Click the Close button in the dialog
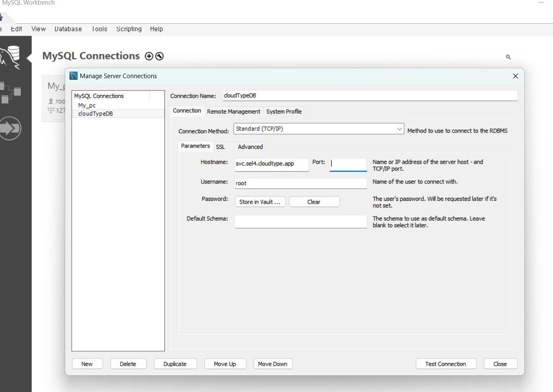The height and width of the screenshot is (392, 553). click(x=500, y=364)
